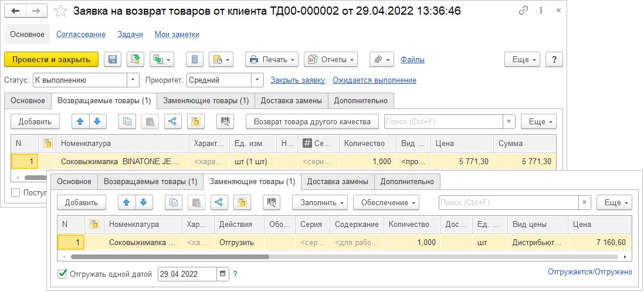The height and width of the screenshot is (292, 644).
Task: Open the "Согласование" navigation link
Action: [81, 35]
